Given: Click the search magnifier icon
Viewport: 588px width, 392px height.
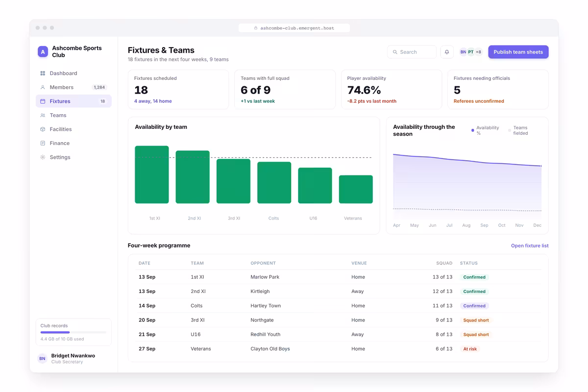Looking at the screenshot, I should [395, 52].
